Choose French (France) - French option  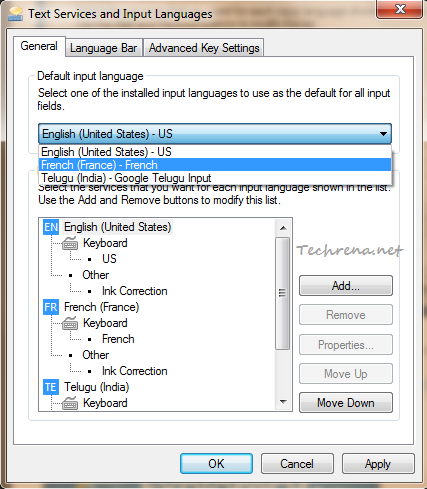[x=215, y=165]
